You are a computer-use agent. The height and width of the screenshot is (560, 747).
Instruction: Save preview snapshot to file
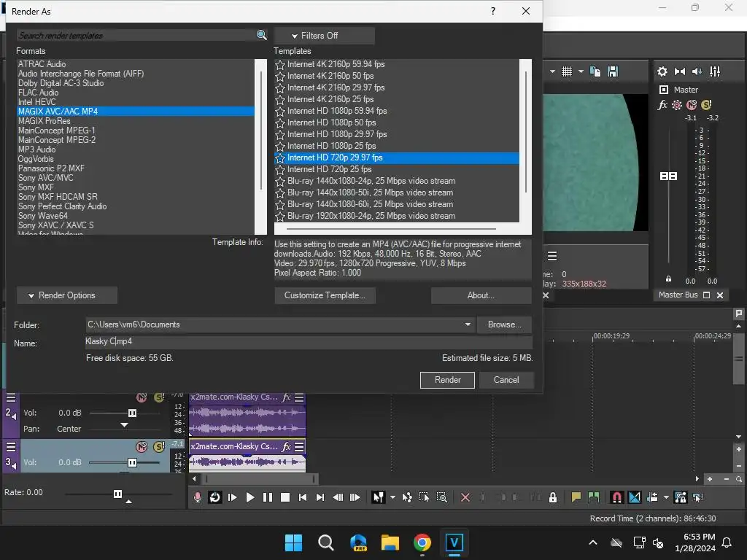coord(613,71)
